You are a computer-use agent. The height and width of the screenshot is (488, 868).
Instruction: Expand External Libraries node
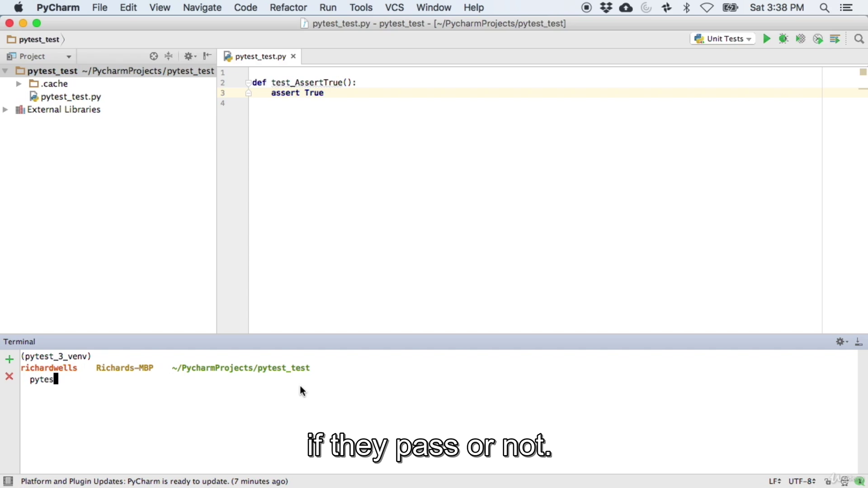point(5,110)
